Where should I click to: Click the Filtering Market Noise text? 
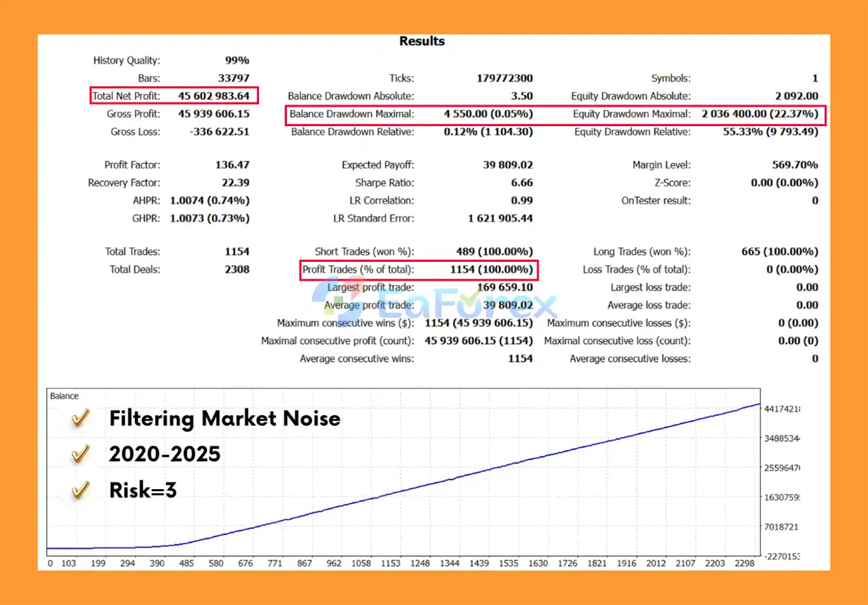point(224,419)
